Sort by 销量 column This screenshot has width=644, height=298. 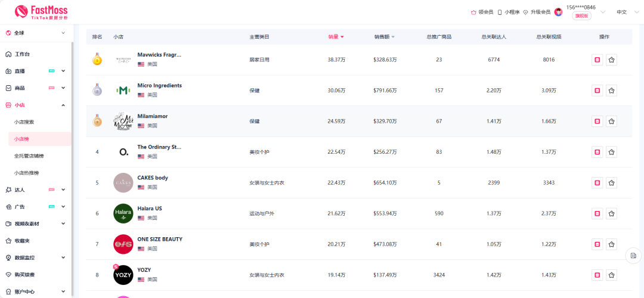pyautogui.click(x=336, y=36)
